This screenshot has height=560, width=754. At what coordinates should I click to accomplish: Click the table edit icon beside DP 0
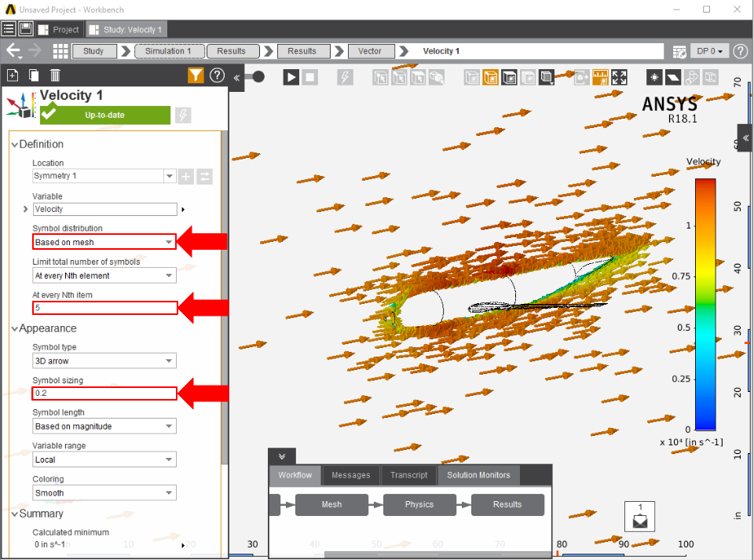(x=679, y=51)
